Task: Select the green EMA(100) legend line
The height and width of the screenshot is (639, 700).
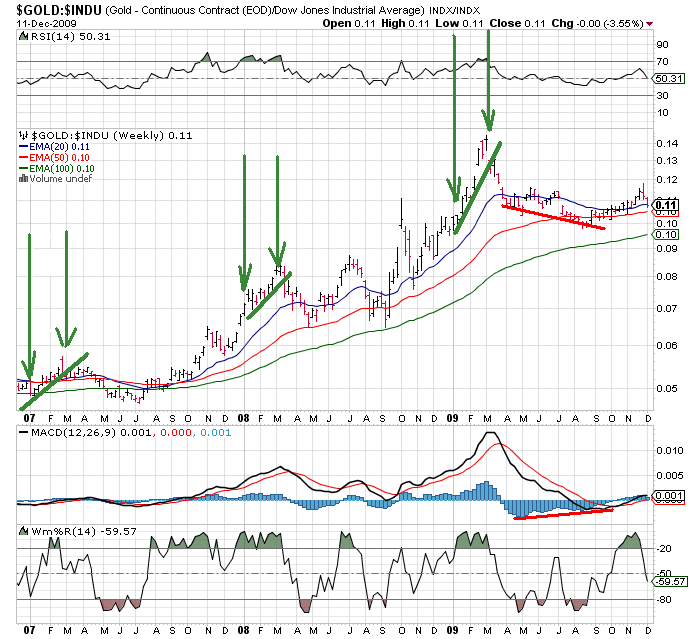Action: [24, 168]
